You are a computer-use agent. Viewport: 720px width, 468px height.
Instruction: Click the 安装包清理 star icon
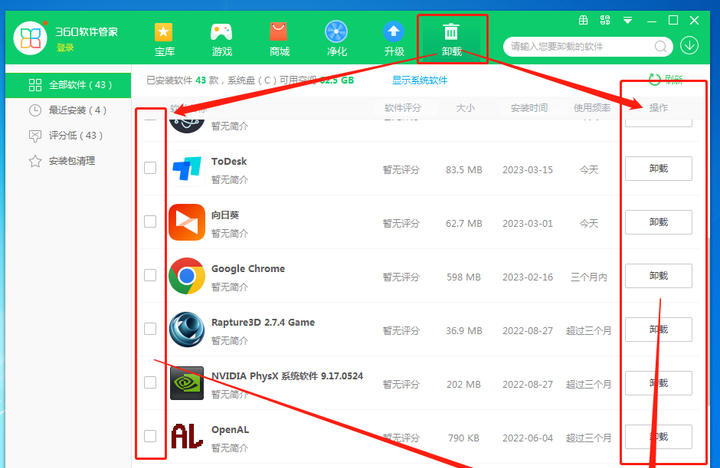point(35,161)
